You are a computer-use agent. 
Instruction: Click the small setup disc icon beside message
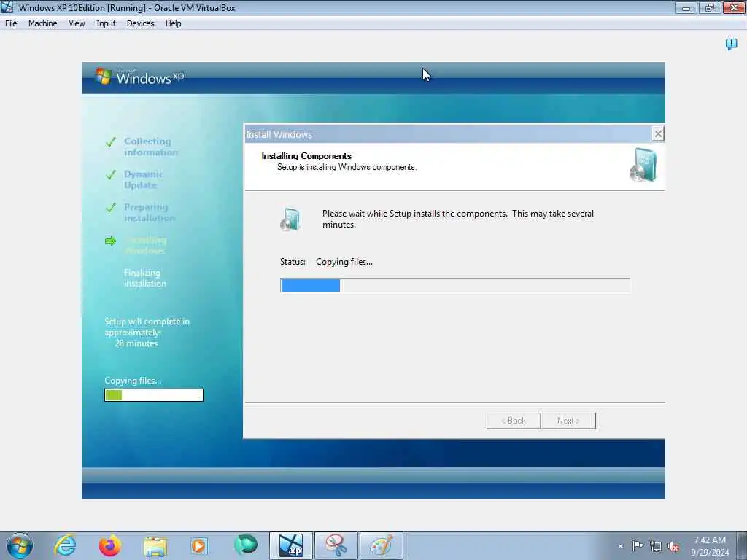click(290, 219)
